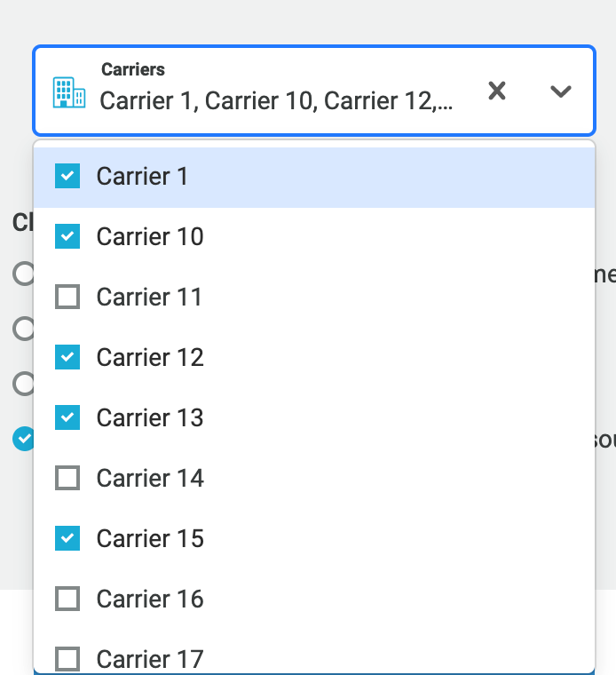Collapse the Carriers dropdown chevron
The image size is (616, 675).
pyautogui.click(x=560, y=91)
